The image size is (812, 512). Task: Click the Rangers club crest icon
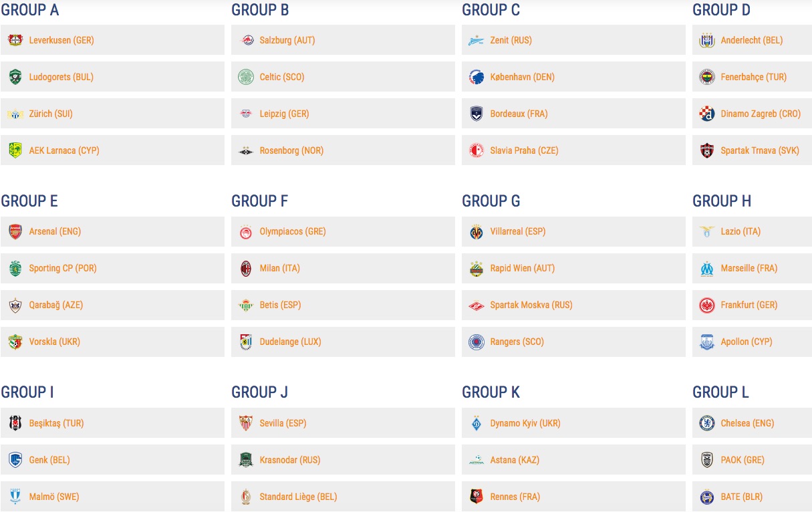(x=476, y=342)
